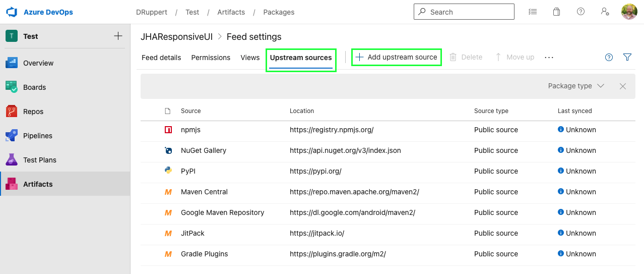The height and width of the screenshot is (274, 644).
Task: Select the NuGet Gallery source row
Action: pos(204,150)
